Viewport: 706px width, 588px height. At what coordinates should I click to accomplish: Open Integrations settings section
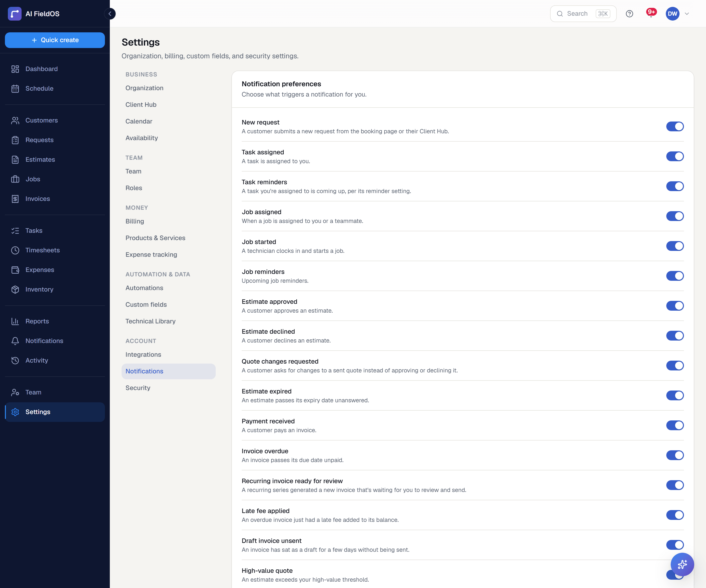click(x=168, y=355)
